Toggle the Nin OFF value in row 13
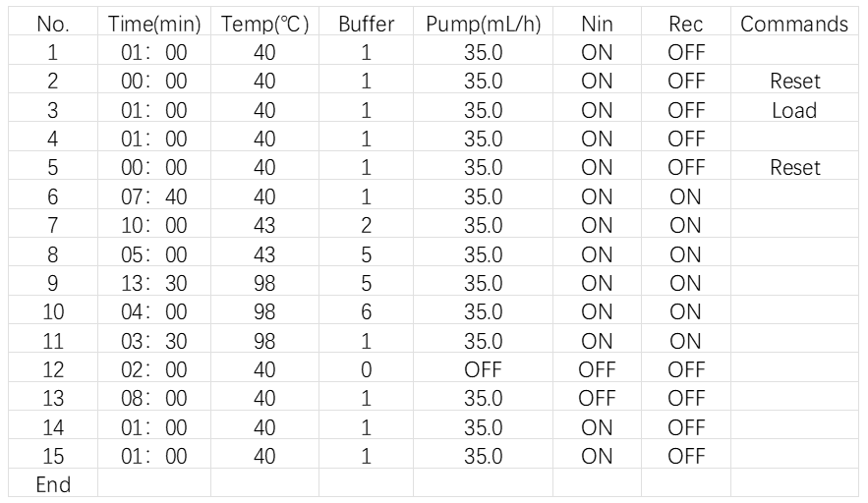The width and height of the screenshot is (868, 503). [597, 398]
